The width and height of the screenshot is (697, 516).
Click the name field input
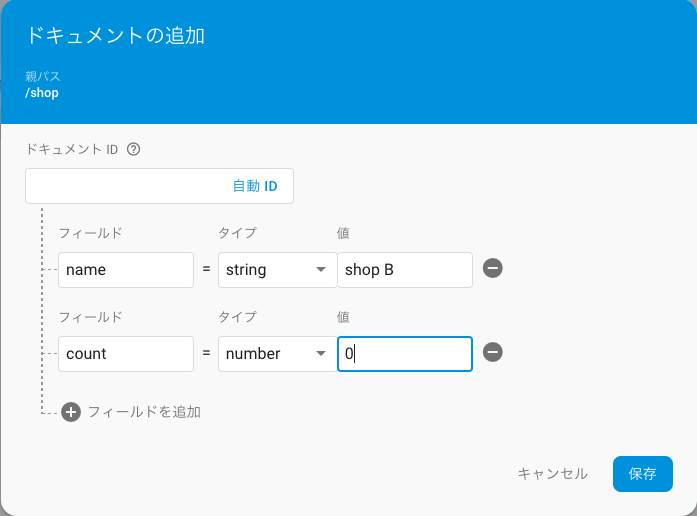click(x=126, y=270)
